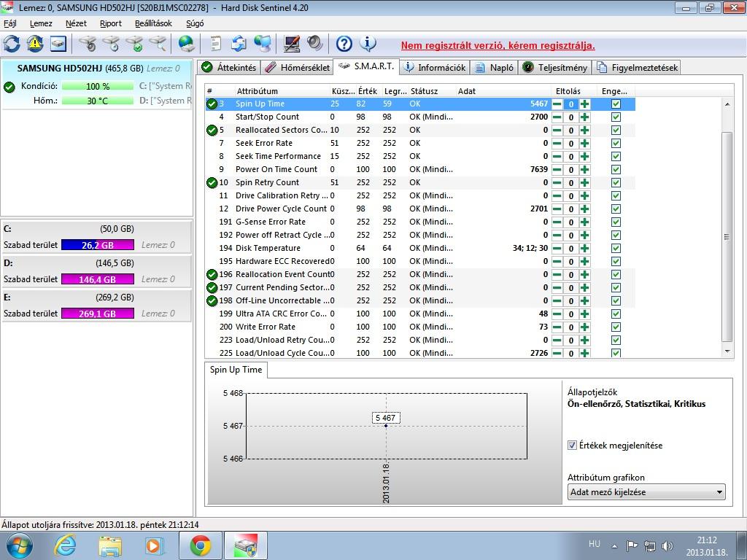This screenshot has width=747, height=560.
Task: Click green plus for Ultra ATA CRC Error offset
Action: [584, 314]
